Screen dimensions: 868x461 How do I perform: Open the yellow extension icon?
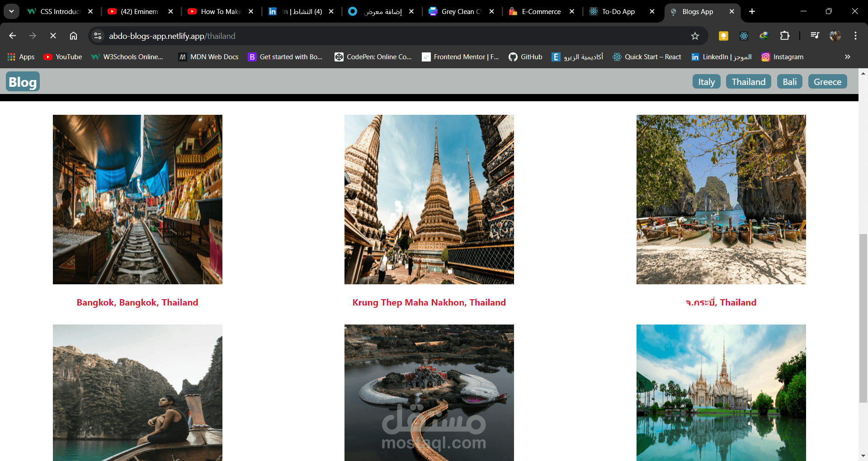[723, 36]
